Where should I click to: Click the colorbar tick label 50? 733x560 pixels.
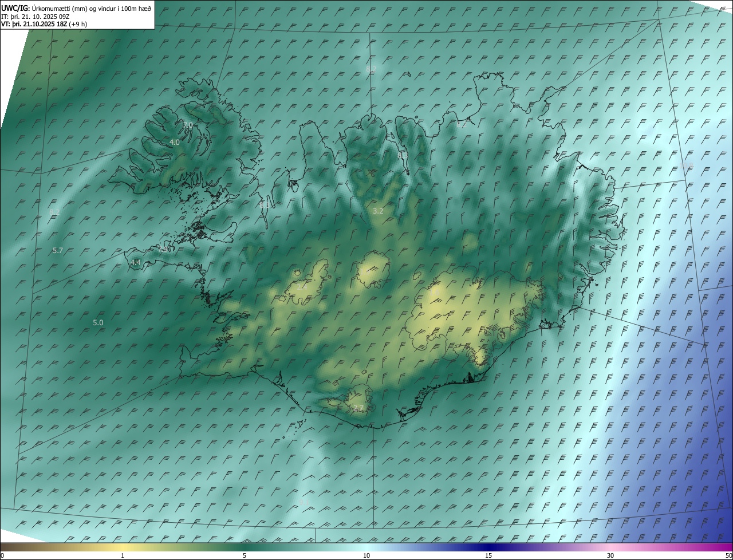(x=728, y=555)
